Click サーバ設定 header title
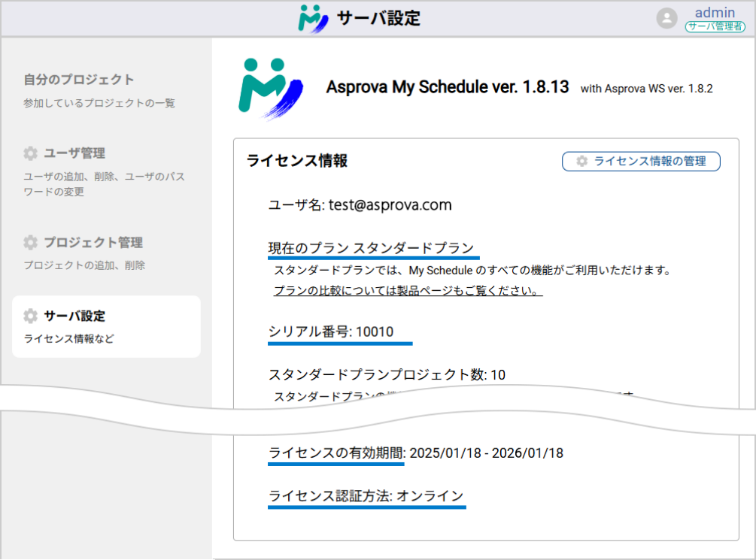The height and width of the screenshot is (560, 756). 378,18
